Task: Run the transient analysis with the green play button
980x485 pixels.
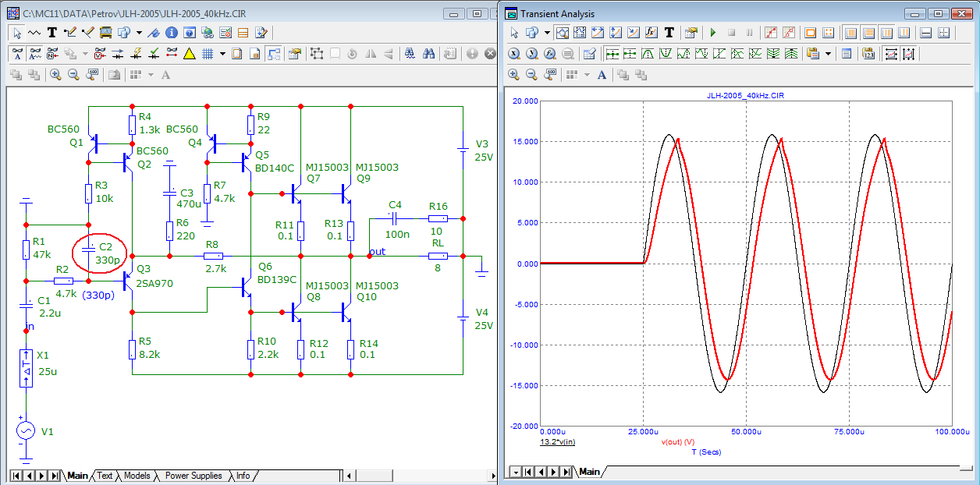Action: pyautogui.click(x=713, y=33)
